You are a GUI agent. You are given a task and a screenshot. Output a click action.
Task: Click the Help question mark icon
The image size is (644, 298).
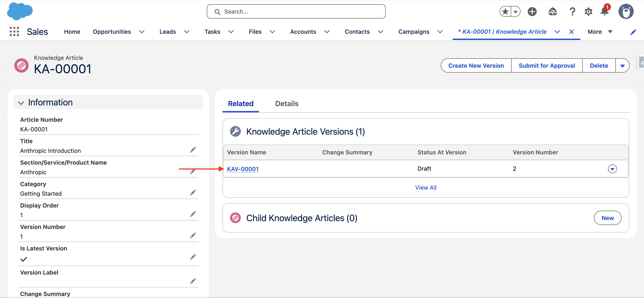572,11
